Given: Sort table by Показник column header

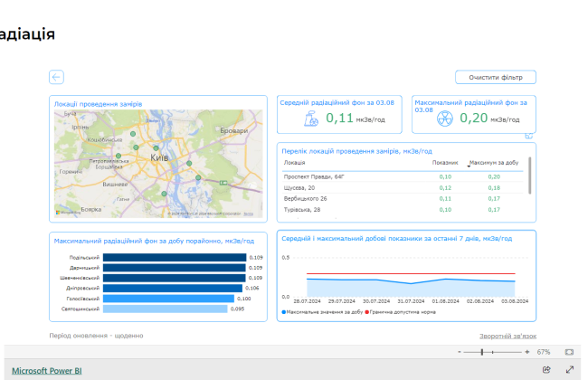Looking at the screenshot, I should coord(446,163).
